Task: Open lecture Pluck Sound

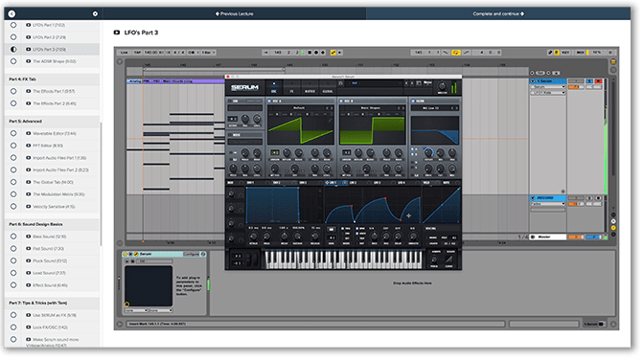Action: 50,261
